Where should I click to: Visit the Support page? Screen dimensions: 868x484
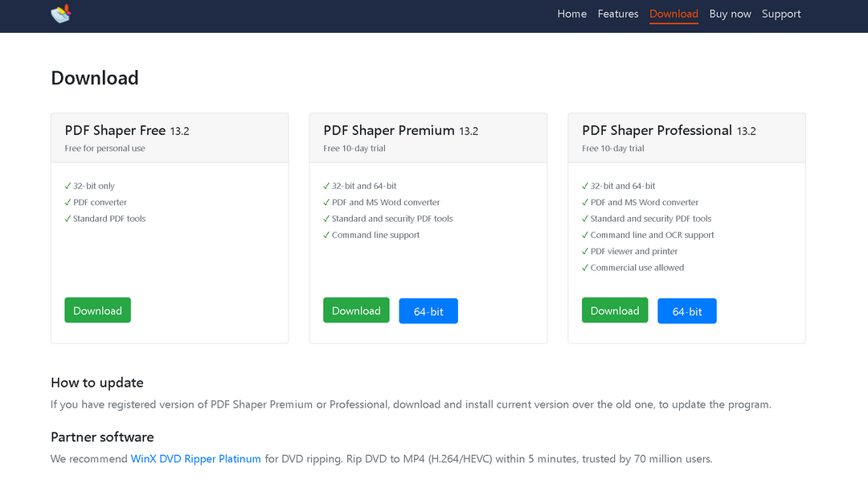[781, 14]
